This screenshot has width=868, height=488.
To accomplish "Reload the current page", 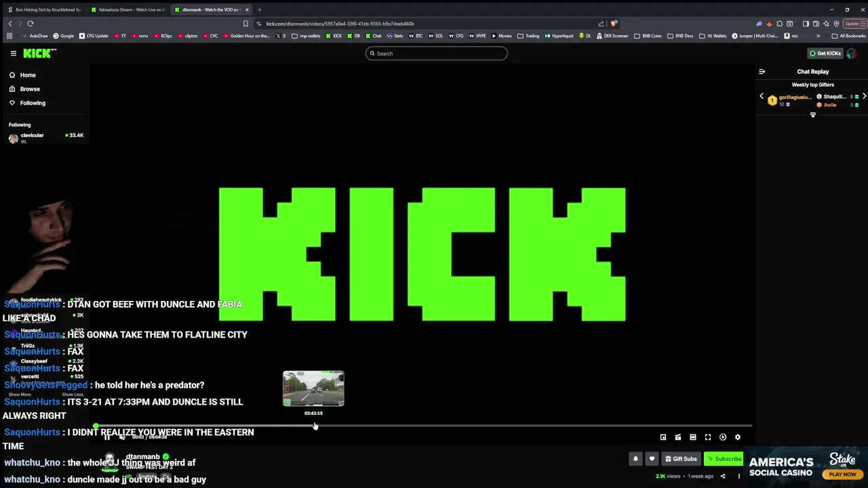I will (31, 24).
